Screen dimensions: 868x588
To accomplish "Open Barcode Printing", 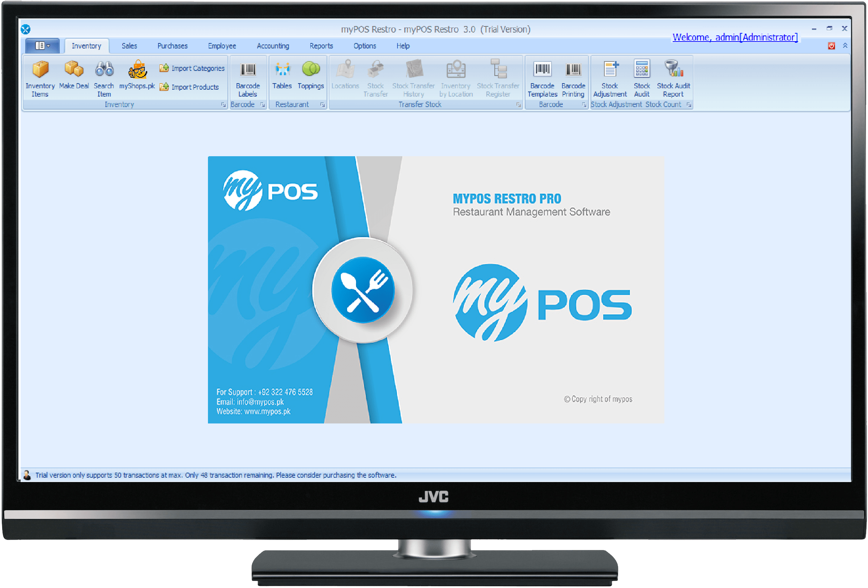I will (x=573, y=78).
